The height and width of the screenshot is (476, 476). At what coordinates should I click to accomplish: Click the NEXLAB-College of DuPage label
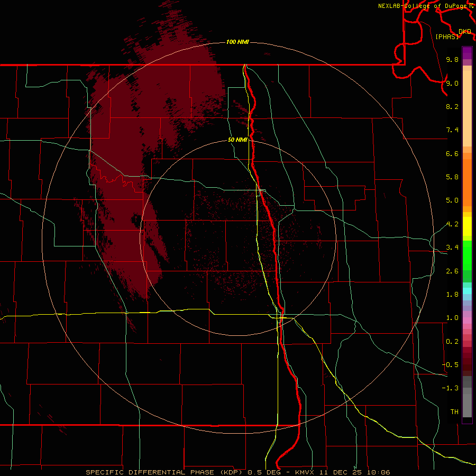(x=422, y=6)
